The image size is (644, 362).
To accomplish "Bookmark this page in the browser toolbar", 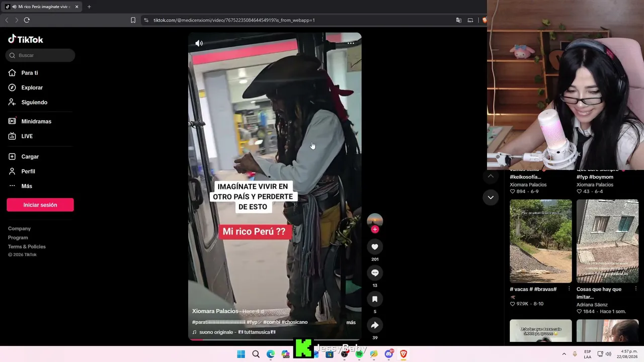I will (x=133, y=20).
